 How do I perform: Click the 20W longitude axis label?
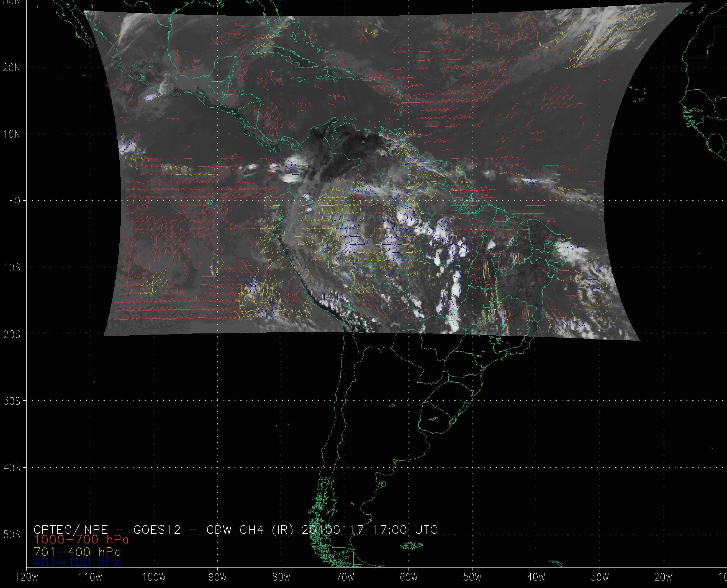663,577
